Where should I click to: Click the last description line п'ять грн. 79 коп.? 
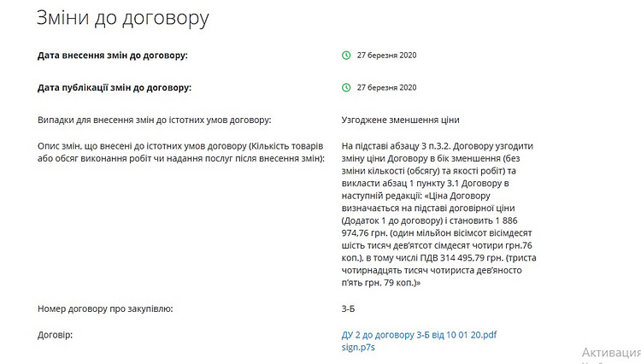click(x=381, y=283)
